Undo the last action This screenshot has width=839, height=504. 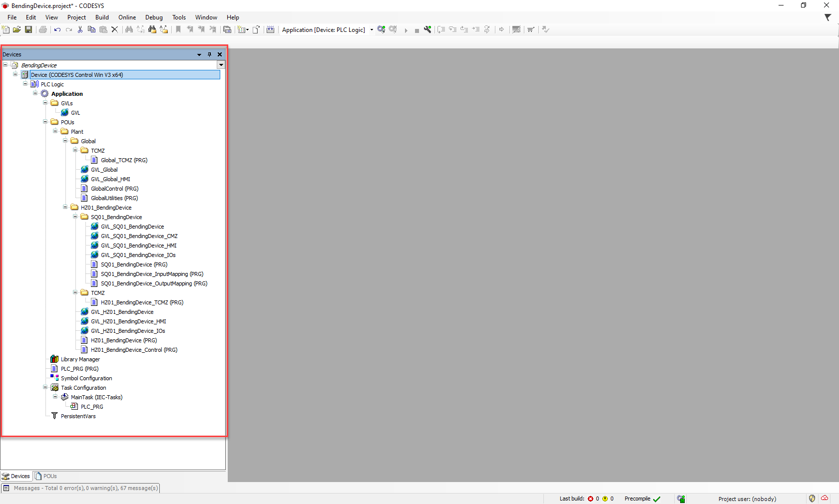(57, 29)
